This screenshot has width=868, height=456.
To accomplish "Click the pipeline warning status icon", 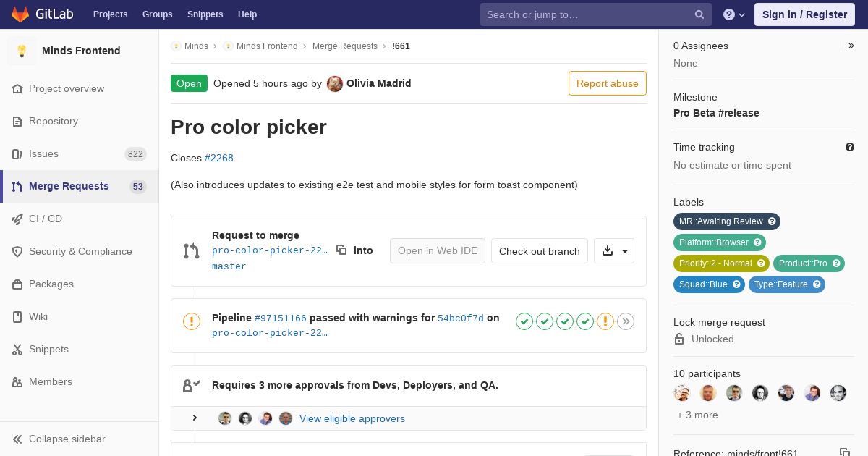I will 192,321.
